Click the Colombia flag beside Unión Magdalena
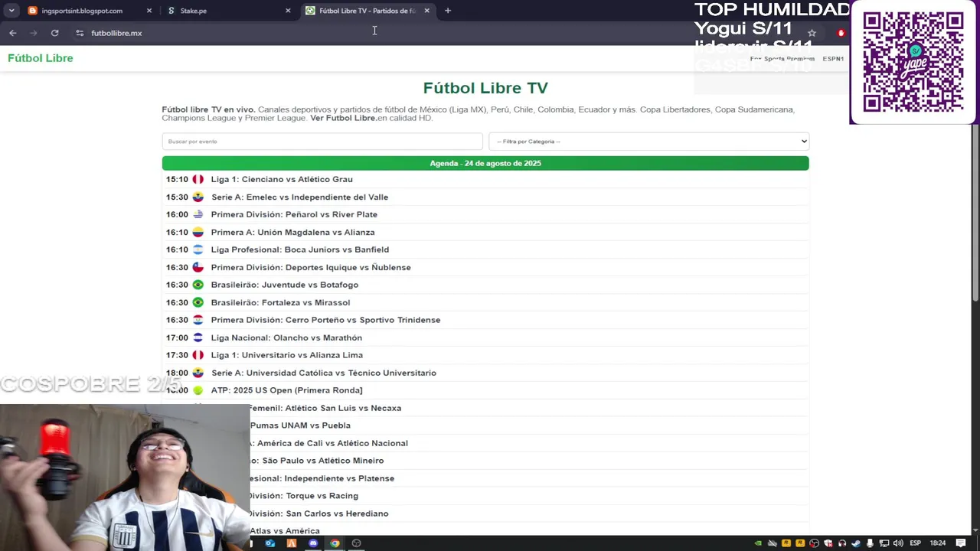980x551 pixels. (x=198, y=232)
